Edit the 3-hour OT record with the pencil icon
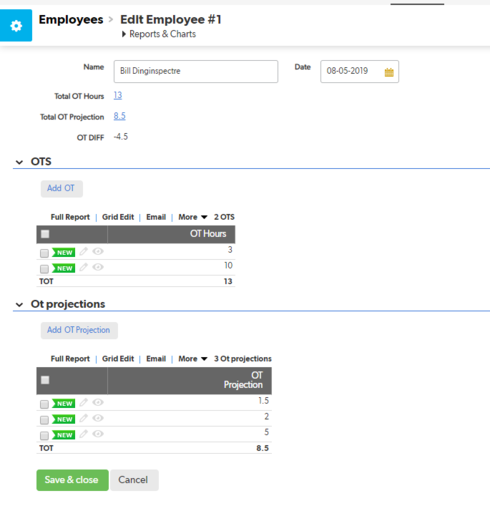This screenshot has height=506, width=490. click(84, 251)
